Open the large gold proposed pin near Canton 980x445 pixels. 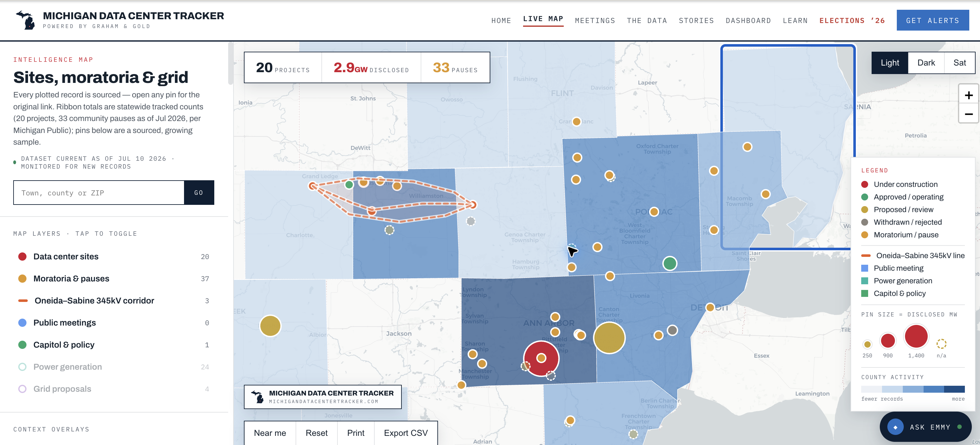[x=609, y=337]
